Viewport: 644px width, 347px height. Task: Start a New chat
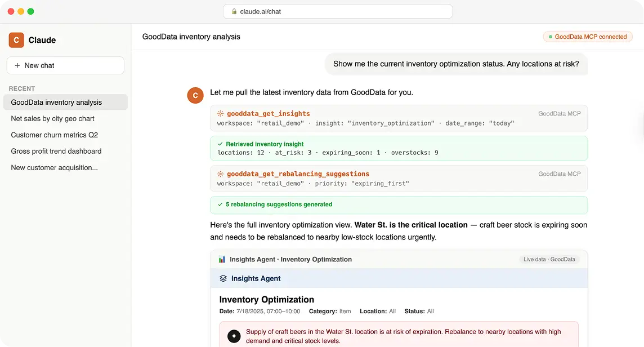coord(65,65)
